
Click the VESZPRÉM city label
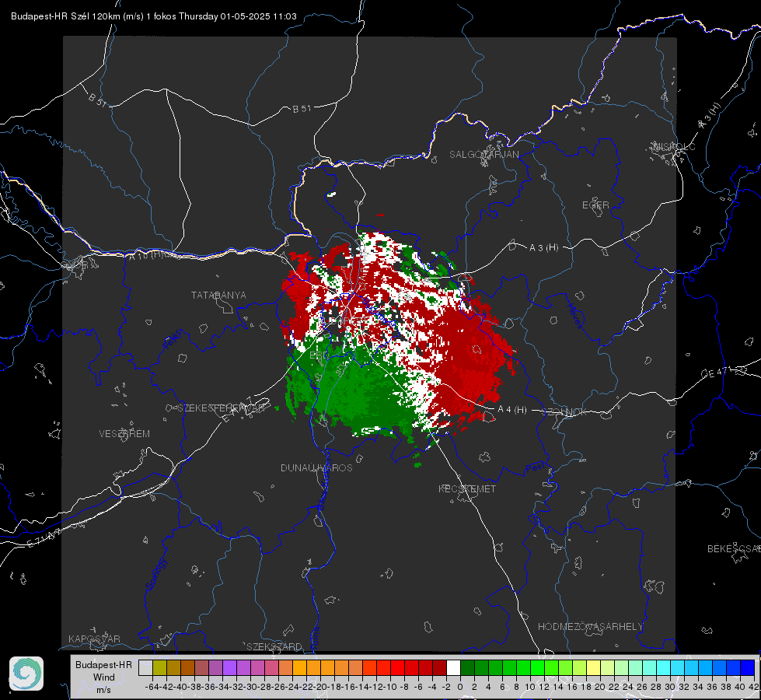[124, 433]
